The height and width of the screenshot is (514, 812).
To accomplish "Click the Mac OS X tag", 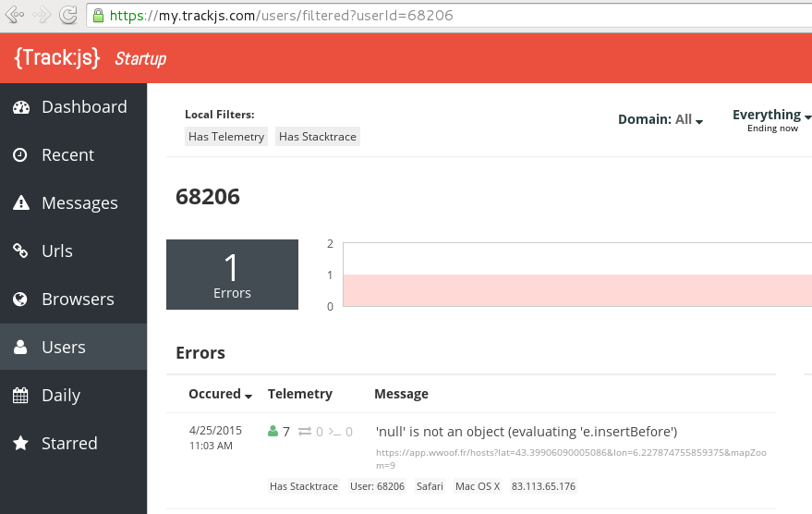I will coord(478,486).
